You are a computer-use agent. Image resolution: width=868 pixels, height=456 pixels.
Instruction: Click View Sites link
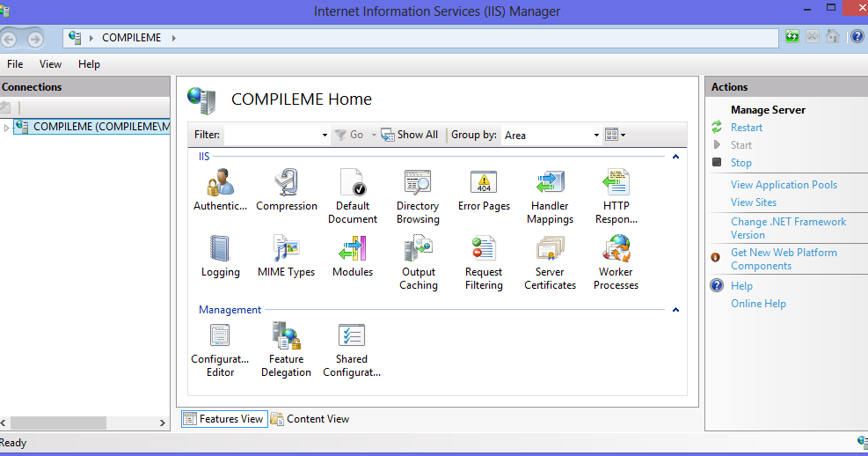click(x=754, y=202)
